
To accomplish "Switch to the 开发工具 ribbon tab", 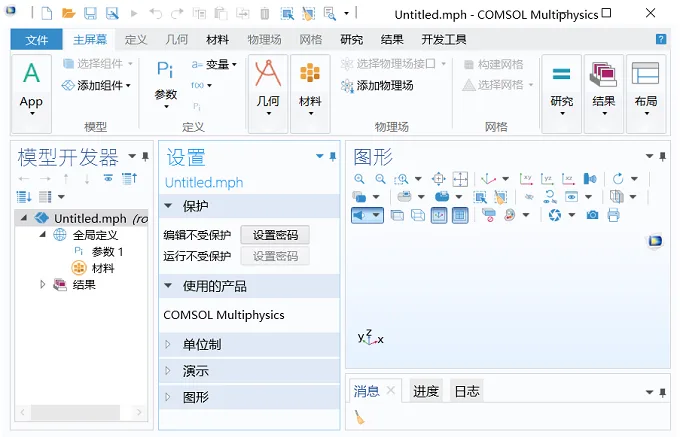I will pyautogui.click(x=444, y=40).
